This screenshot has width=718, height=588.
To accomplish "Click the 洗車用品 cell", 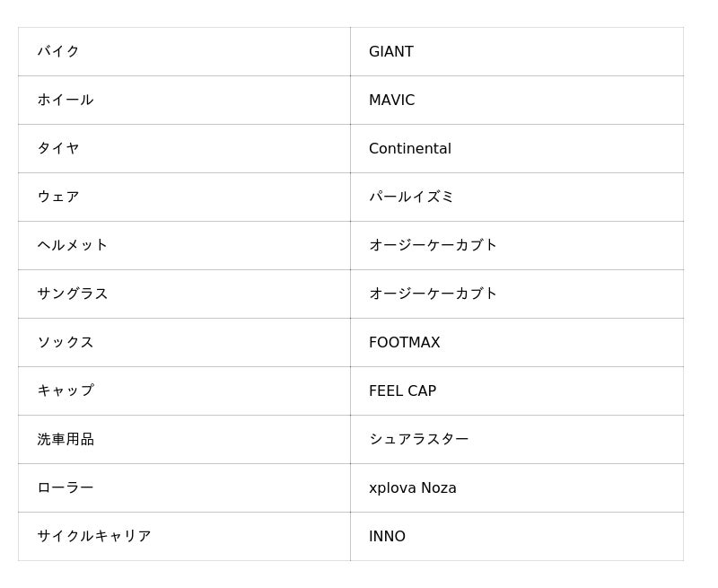I will (x=66, y=439).
